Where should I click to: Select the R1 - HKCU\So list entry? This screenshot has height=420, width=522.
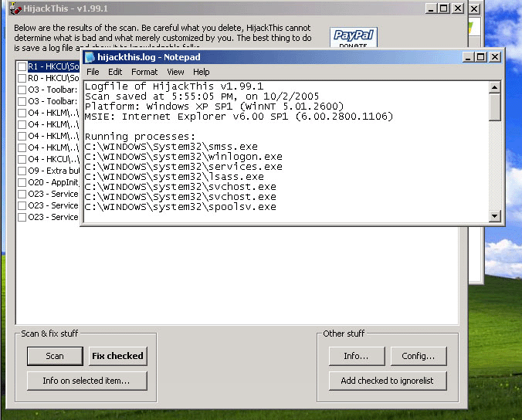[x=53, y=66]
